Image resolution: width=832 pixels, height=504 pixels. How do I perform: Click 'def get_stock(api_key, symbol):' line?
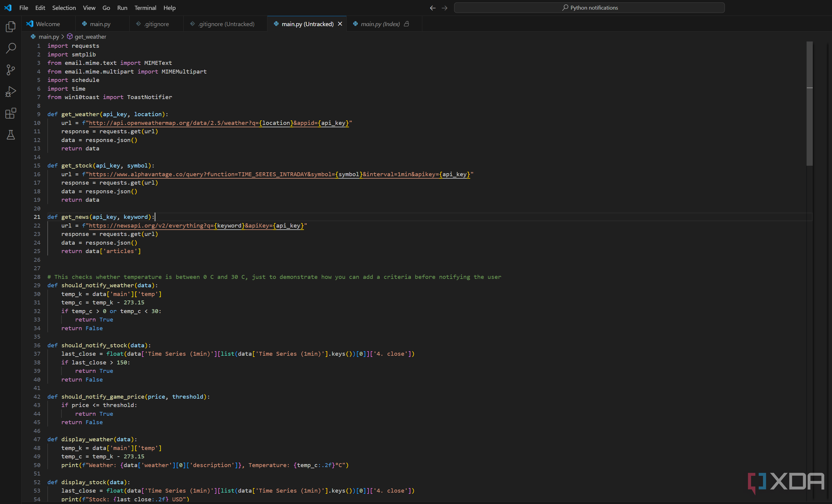(x=101, y=165)
